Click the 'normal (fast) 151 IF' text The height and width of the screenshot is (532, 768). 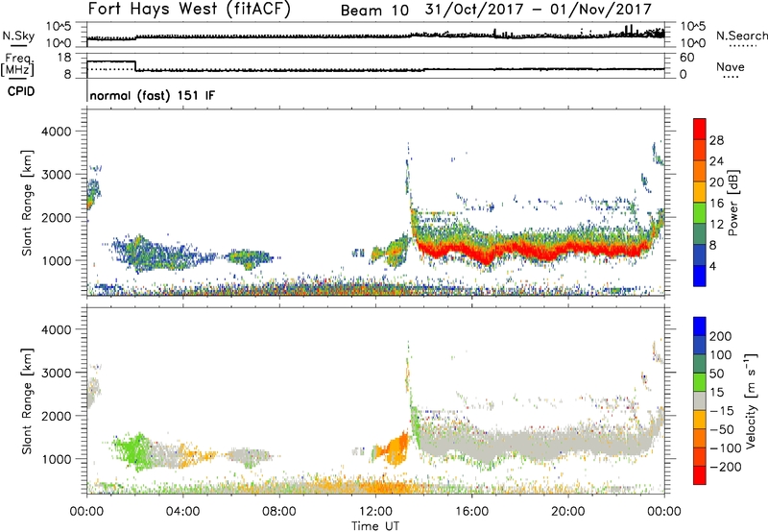coord(153,96)
